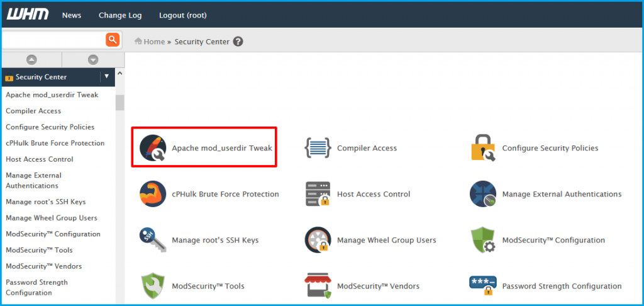Toggle the Security Center sidebar dropdown arrow
Screen dimensions: 644x306
click(x=106, y=77)
